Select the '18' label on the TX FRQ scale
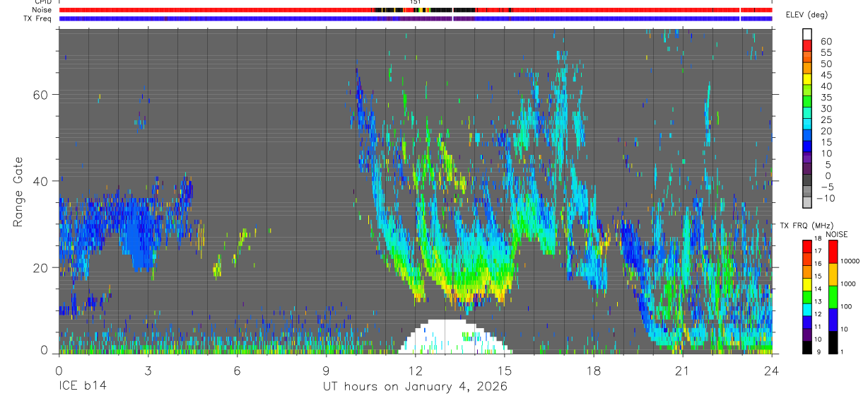The height and width of the screenshot is (401, 868). pos(819,240)
